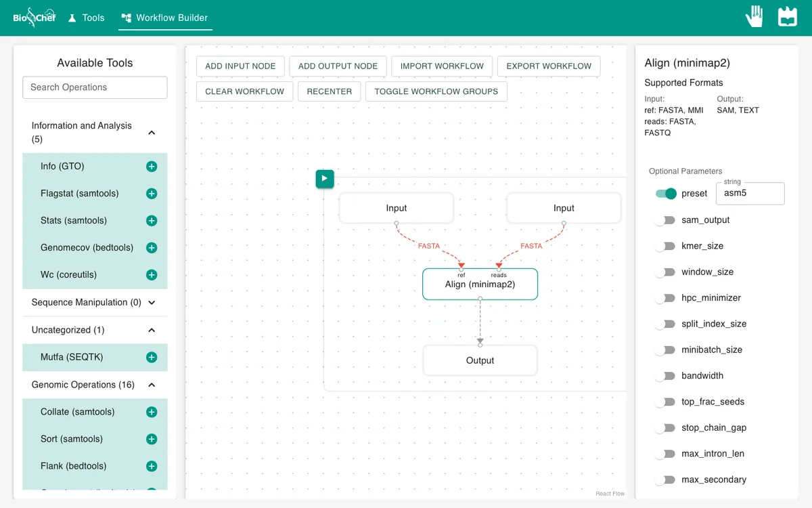Turn on the kmer_size switch
The image size is (812, 508).
pyautogui.click(x=666, y=246)
